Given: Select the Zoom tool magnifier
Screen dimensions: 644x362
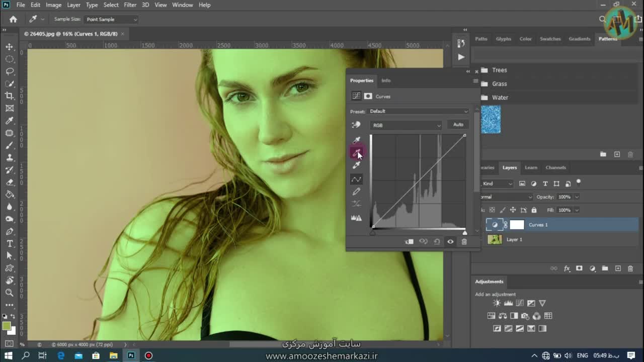Looking at the screenshot, I should click(9, 293).
